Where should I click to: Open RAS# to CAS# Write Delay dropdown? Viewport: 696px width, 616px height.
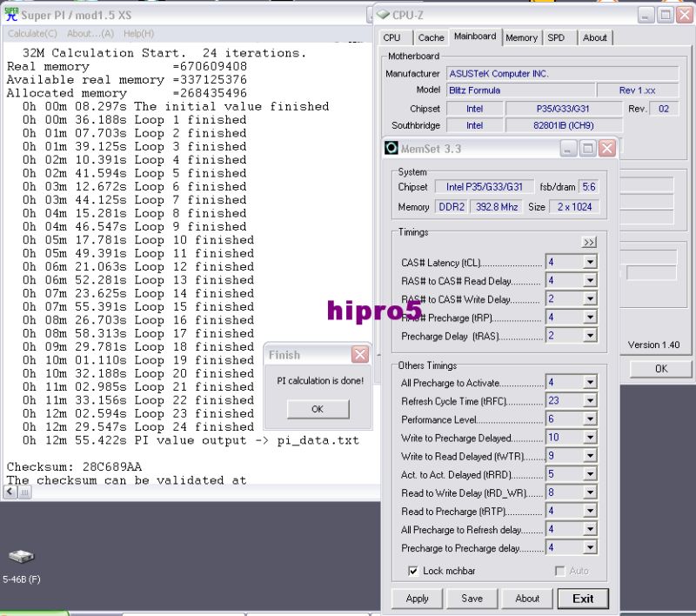pyautogui.click(x=590, y=299)
